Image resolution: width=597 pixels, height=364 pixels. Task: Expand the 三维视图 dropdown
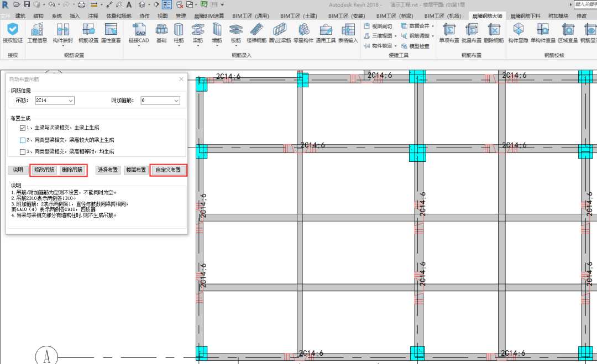pyautogui.click(x=396, y=36)
